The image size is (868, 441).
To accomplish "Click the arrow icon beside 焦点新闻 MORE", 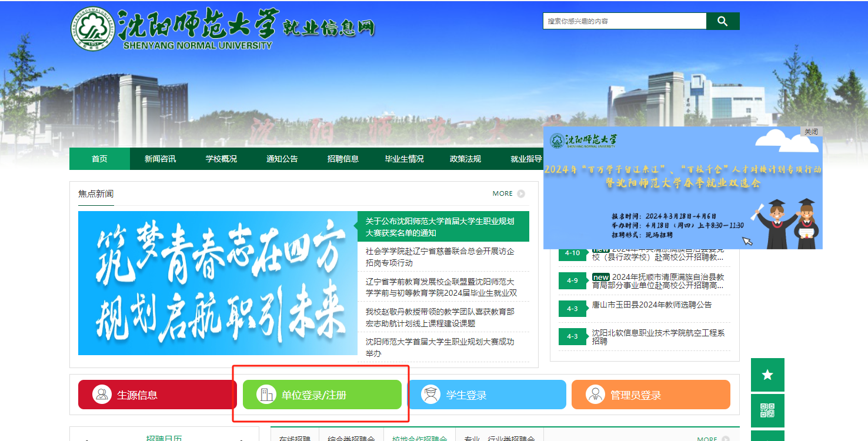I will (x=521, y=193).
